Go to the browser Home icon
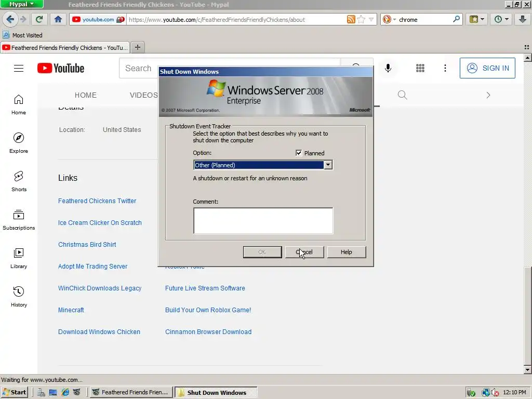The height and width of the screenshot is (399, 532). click(58, 19)
